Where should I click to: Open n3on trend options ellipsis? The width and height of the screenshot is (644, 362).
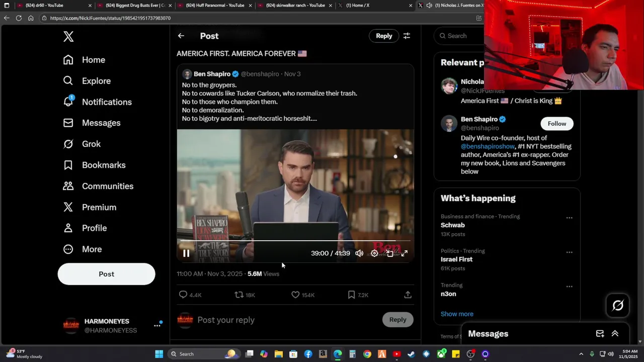tap(569, 287)
